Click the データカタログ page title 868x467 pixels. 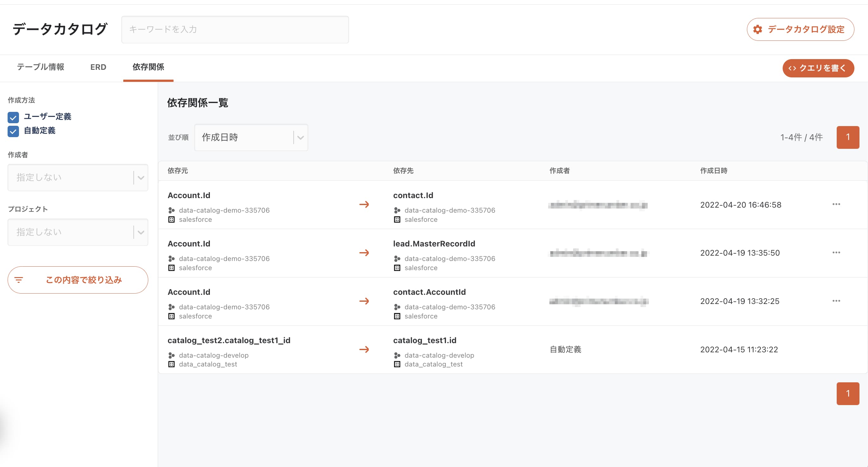coord(60,29)
